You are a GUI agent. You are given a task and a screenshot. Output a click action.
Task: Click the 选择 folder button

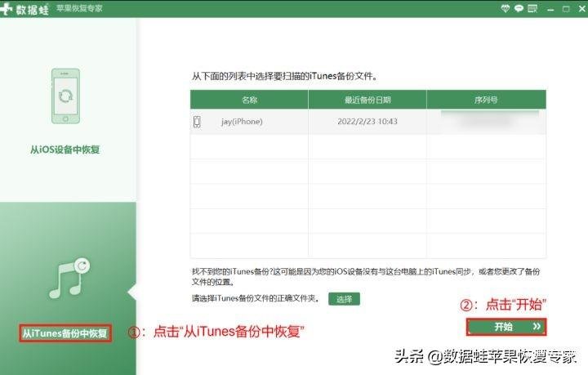click(344, 299)
